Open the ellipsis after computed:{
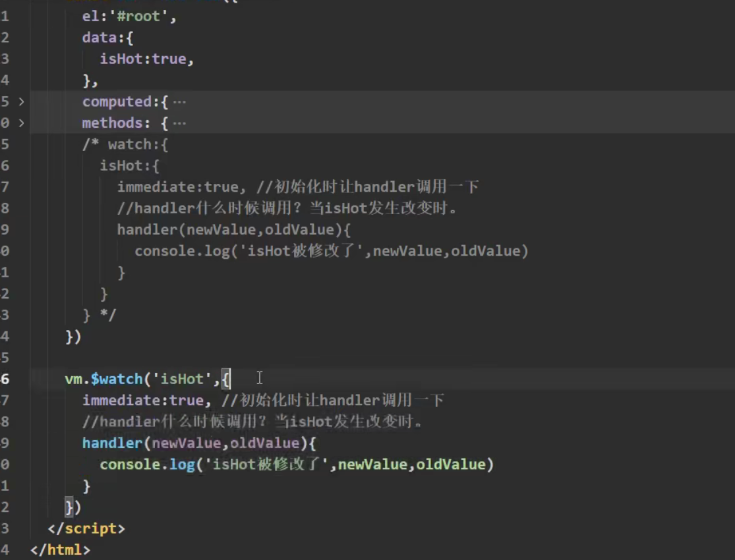This screenshot has height=560, width=735. pos(179,102)
